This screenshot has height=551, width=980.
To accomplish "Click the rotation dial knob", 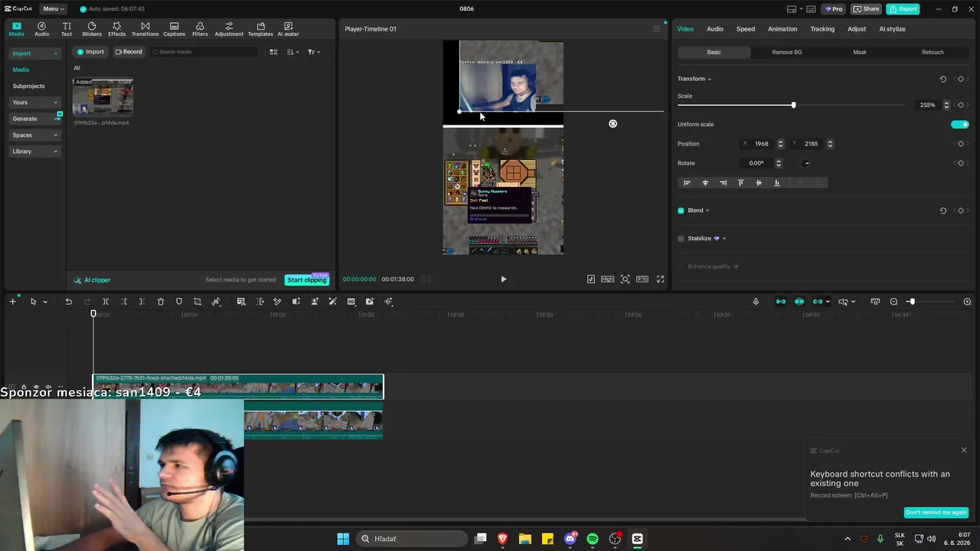I will [806, 163].
